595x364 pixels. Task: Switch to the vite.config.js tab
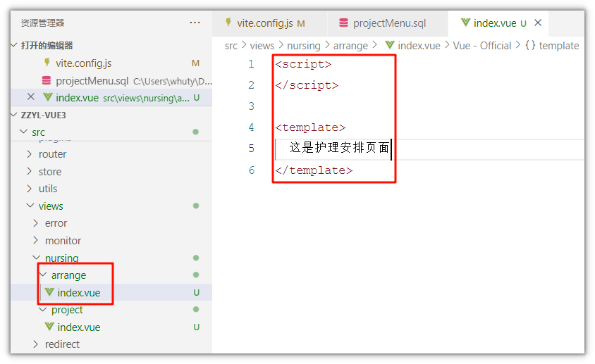[270, 23]
